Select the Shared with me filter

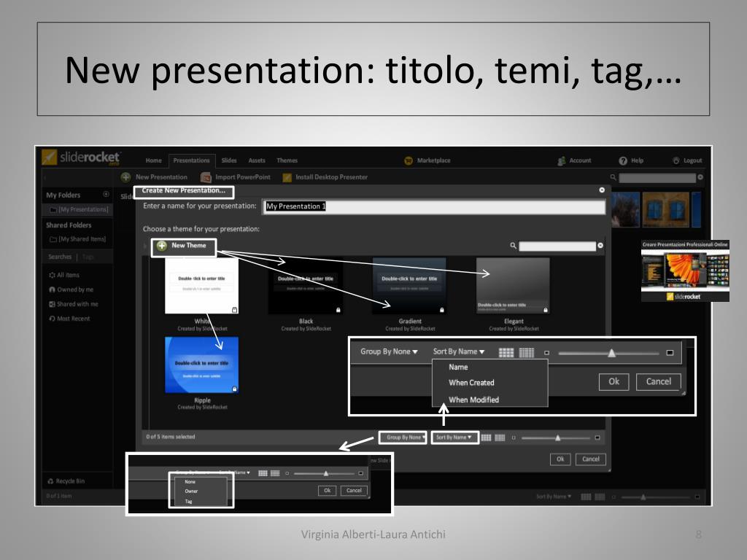[74, 304]
